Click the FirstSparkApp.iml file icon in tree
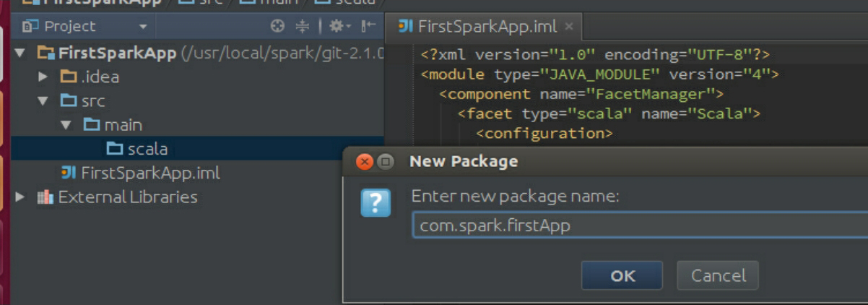 [69, 173]
